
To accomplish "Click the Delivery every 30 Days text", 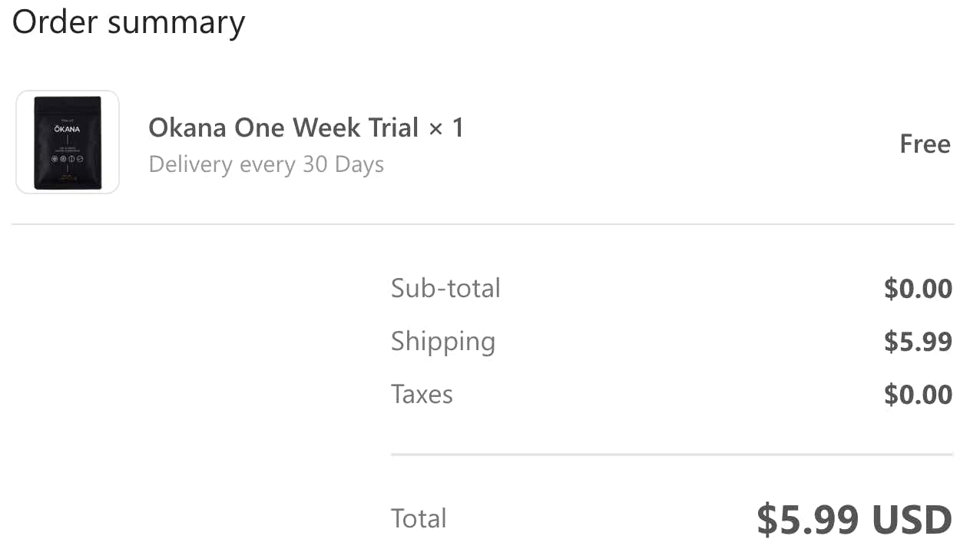I will pos(266,164).
